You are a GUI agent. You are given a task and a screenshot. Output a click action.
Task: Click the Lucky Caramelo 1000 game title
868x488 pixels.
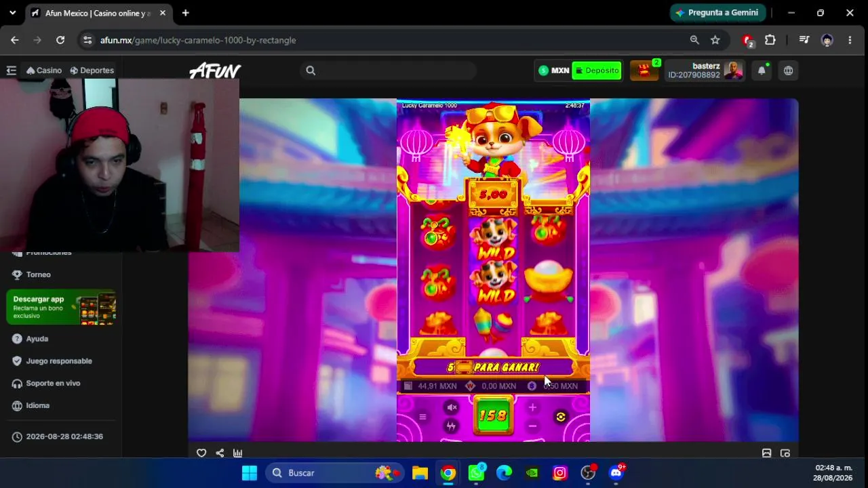point(429,106)
